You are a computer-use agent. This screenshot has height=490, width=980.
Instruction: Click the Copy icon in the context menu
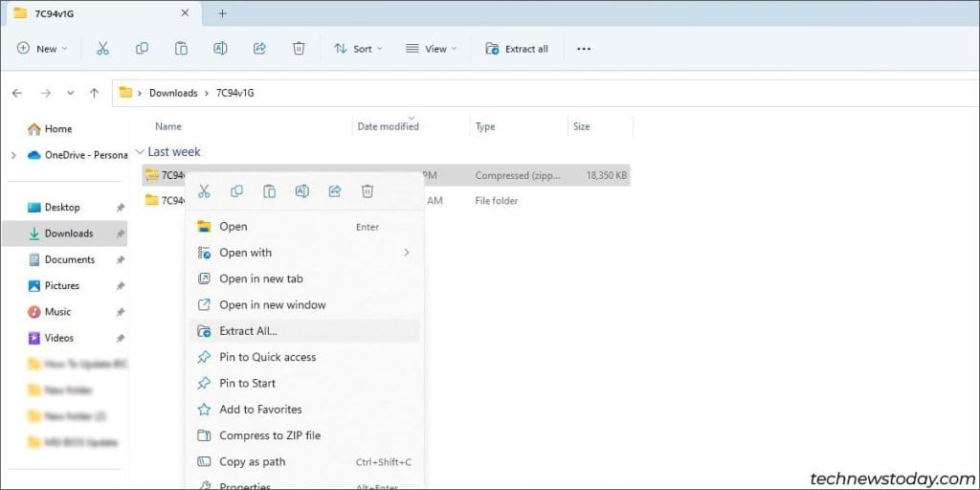click(236, 191)
